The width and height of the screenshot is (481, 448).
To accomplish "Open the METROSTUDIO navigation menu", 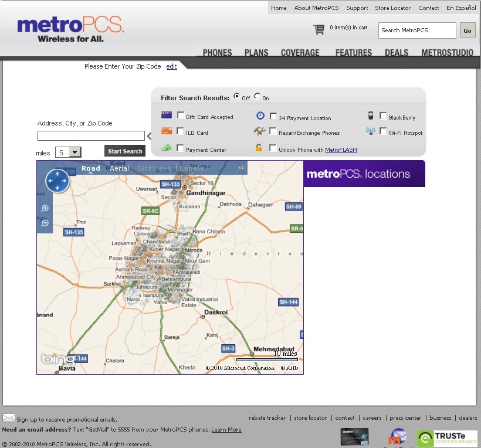I will (x=447, y=52).
